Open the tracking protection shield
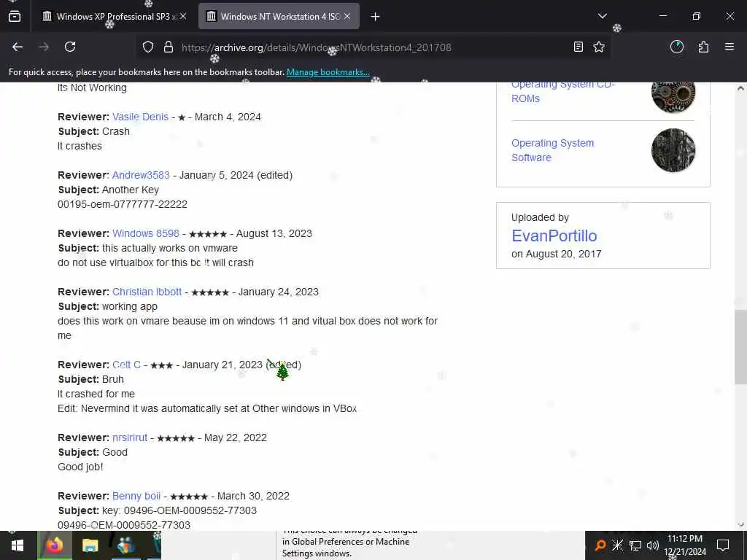747x560 pixels. coord(148,47)
